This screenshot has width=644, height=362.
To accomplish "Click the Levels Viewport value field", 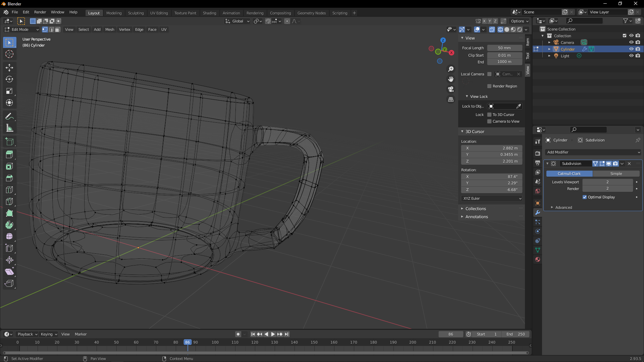I will click(x=607, y=182).
